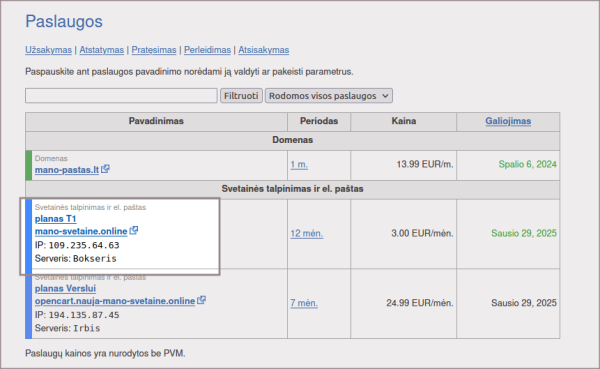The image size is (600, 369).
Task: Change the '12 mėn.' period link
Action: [307, 233]
